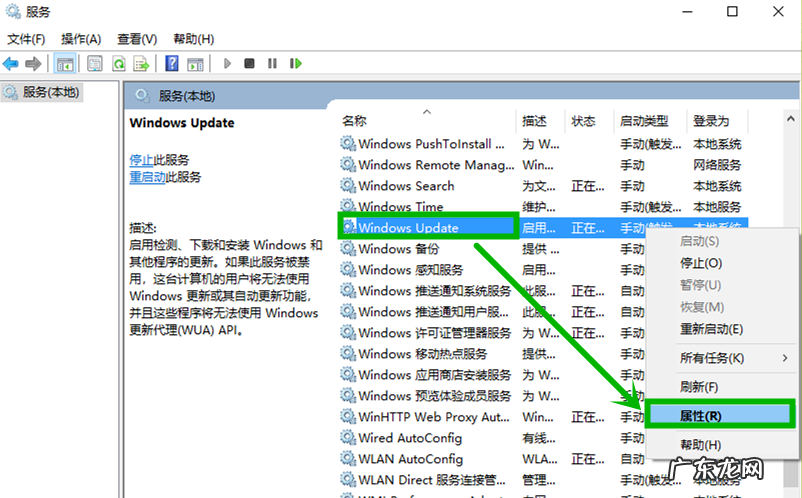This screenshot has height=498, width=802.
Task: Choose 刷新(F) in the context menu
Action: (x=721, y=387)
